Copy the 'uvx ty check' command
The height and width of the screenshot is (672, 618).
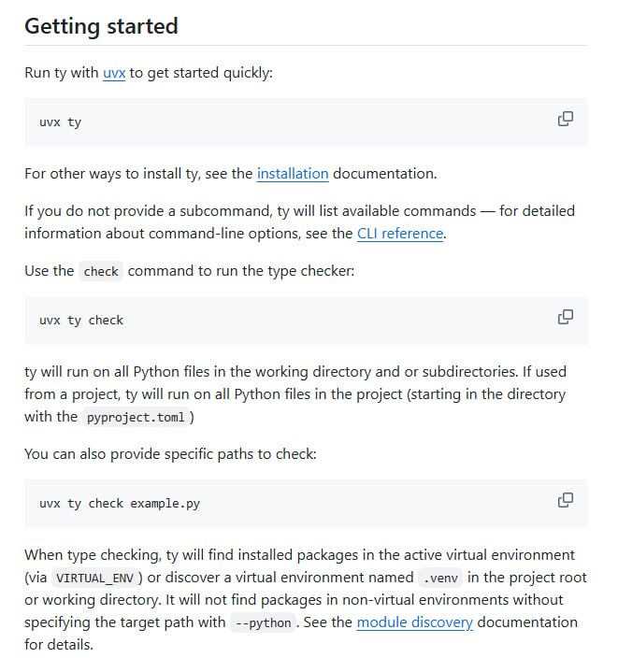tap(566, 317)
